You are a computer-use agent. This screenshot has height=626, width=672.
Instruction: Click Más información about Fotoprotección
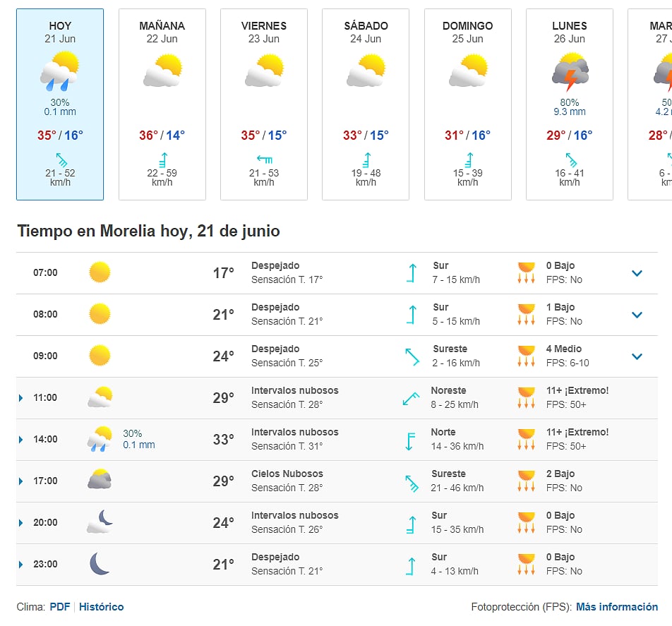click(616, 607)
